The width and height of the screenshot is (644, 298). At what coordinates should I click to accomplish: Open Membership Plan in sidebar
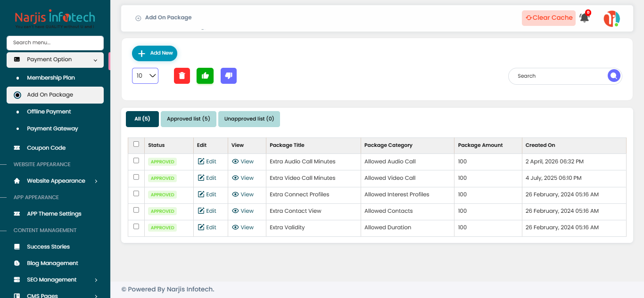(x=51, y=78)
